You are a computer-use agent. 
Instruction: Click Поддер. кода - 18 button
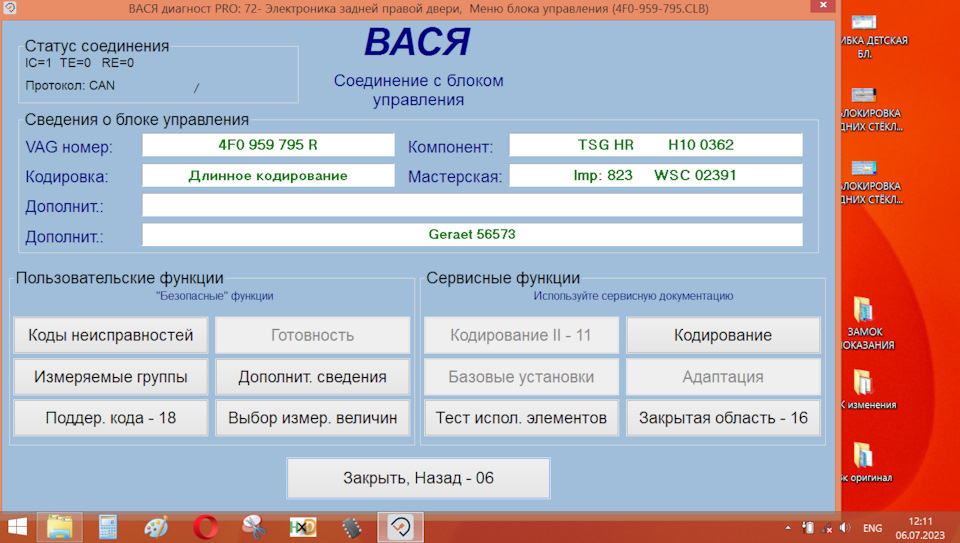(x=111, y=418)
